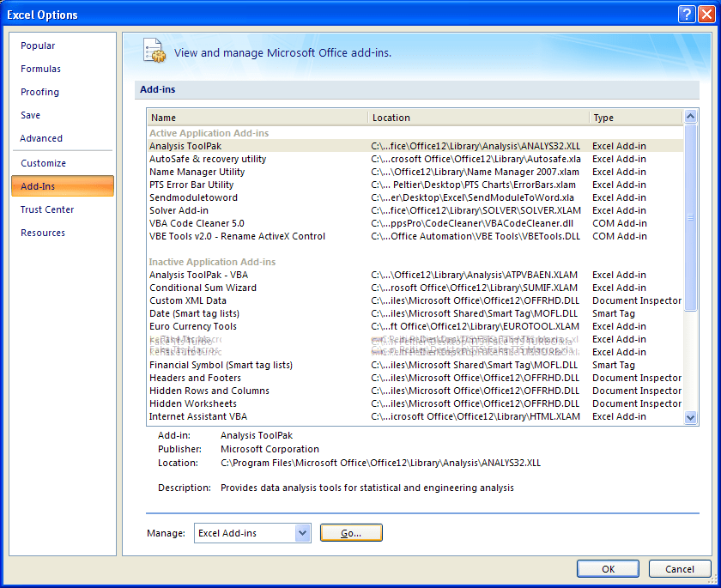
Task: Click the scrollbar up arrow
Action: (690, 117)
